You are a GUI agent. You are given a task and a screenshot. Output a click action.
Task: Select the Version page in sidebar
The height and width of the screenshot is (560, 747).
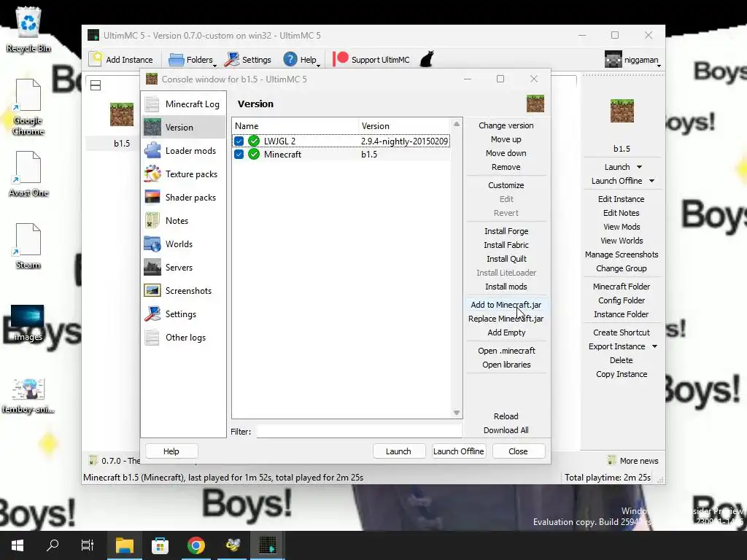pos(183,127)
